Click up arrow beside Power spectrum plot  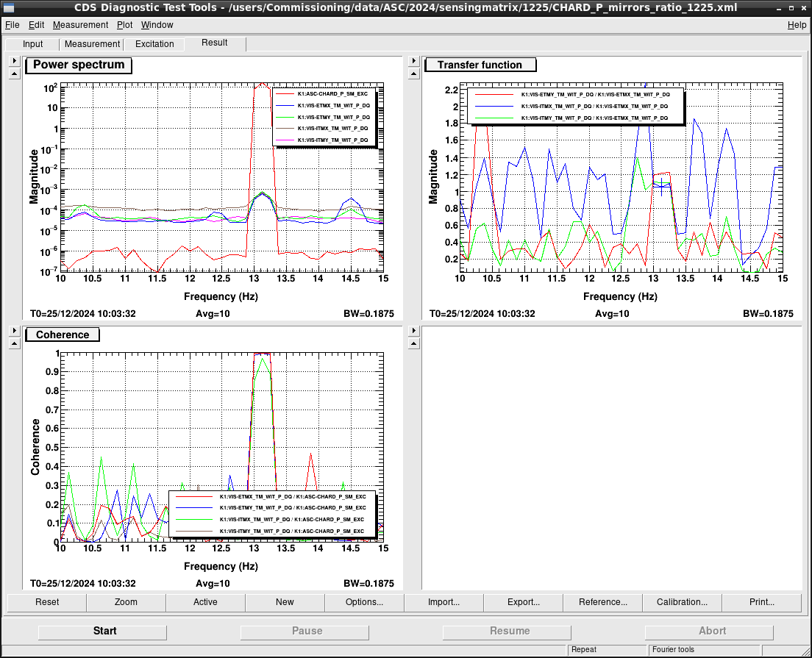(15, 74)
